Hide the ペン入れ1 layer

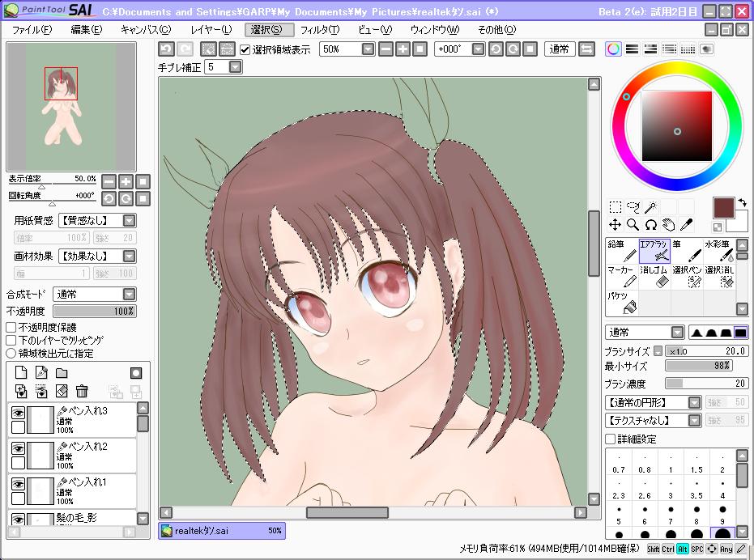tap(19, 484)
